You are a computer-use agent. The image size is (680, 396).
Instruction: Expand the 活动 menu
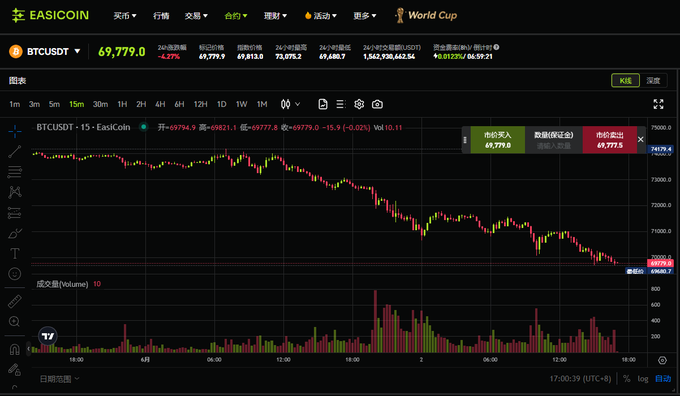321,16
